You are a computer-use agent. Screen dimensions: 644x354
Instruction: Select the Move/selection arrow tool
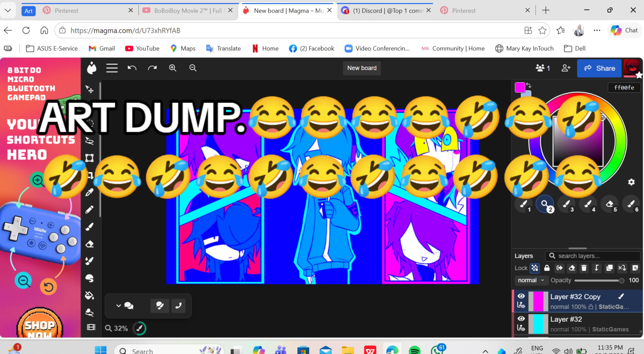click(x=90, y=89)
